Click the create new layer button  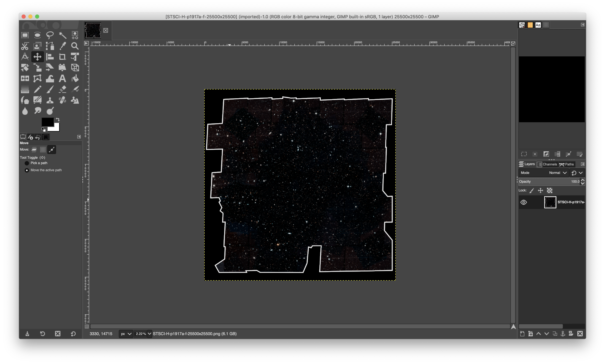point(522,334)
